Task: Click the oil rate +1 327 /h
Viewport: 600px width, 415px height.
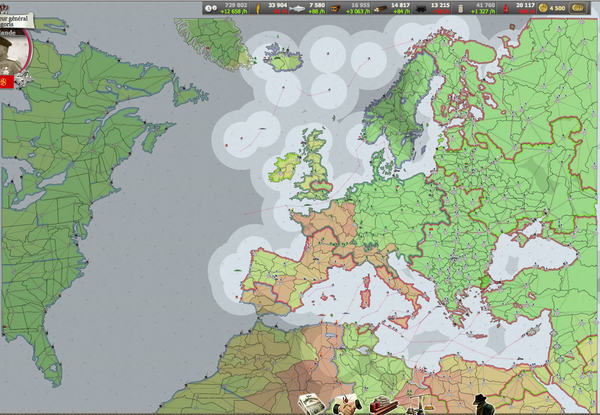Action: [483, 11]
